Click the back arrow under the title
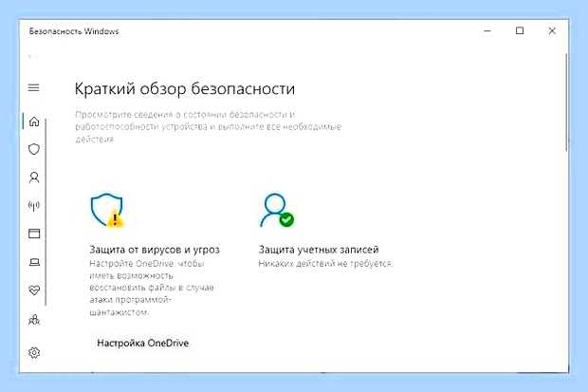 pyautogui.click(x=33, y=57)
